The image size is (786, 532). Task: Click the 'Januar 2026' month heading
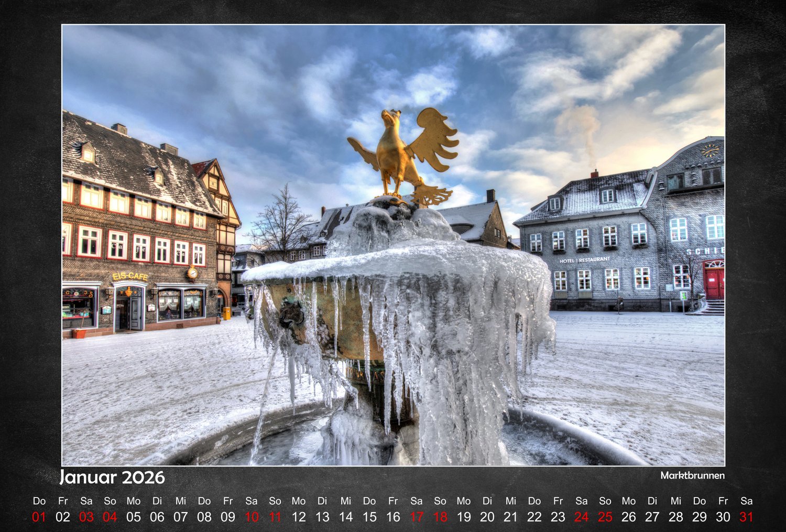pos(112,477)
